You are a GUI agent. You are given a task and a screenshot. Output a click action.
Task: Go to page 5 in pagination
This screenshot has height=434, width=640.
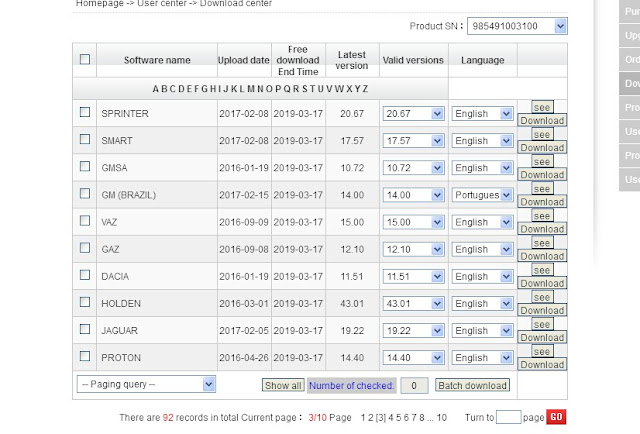pos(398,418)
